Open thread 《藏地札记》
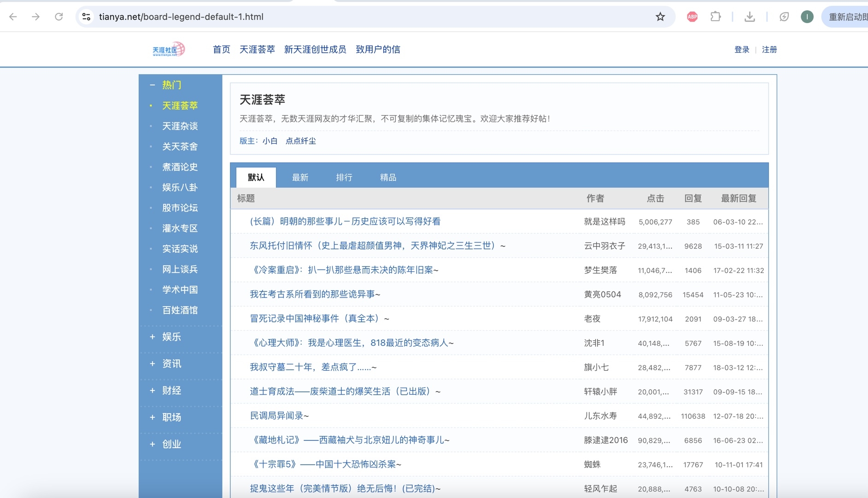The height and width of the screenshot is (498, 868). pos(349,440)
